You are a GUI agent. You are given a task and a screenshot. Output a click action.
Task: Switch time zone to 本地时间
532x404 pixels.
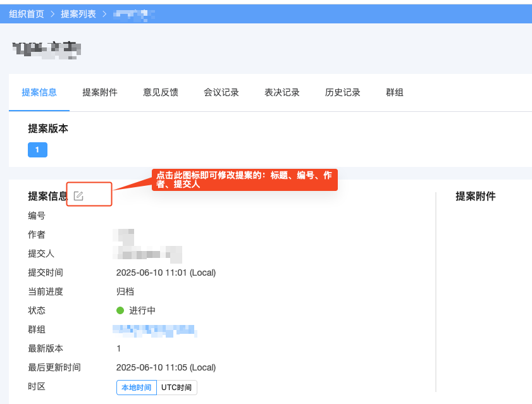tap(136, 388)
